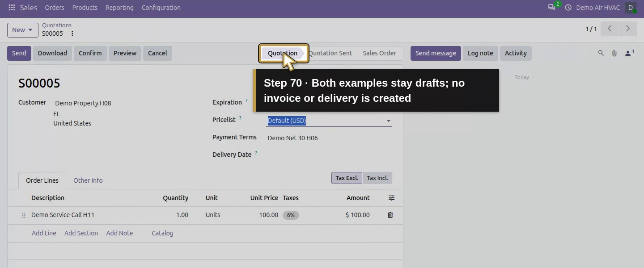Open the column settings adjust icon
The height and width of the screenshot is (268, 644).
(x=391, y=198)
